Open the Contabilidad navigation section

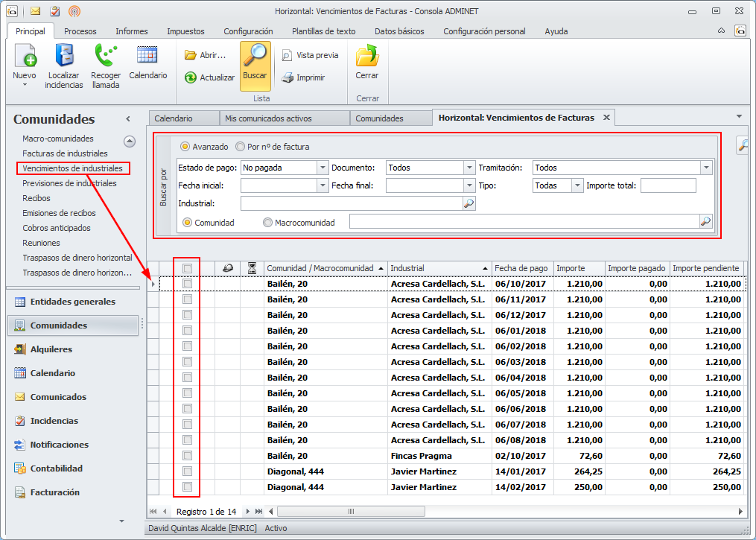tap(56, 468)
